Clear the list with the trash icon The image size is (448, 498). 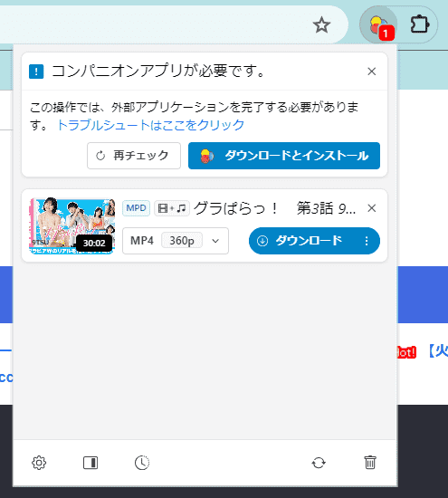pos(370,463)
